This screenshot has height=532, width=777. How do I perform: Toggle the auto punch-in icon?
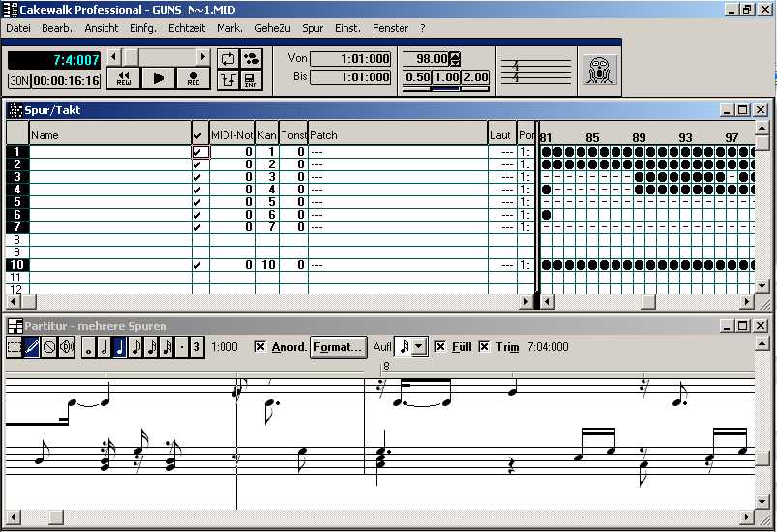tap(227, 79)
